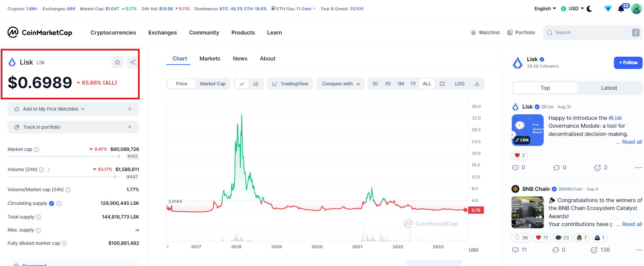644x266 pixels.
Task: Show info about Total supply
Action: (x=39, y=217)
